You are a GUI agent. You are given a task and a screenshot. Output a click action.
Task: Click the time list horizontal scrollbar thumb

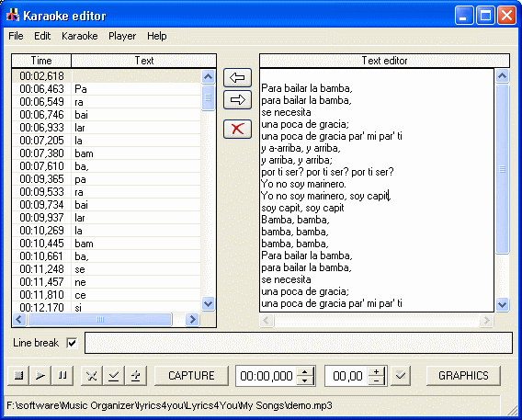[x=100, y=320]
